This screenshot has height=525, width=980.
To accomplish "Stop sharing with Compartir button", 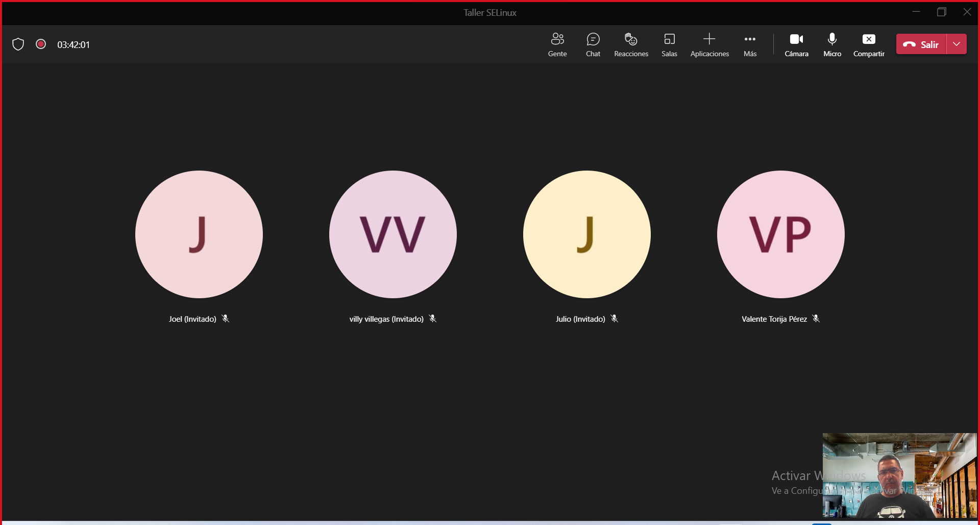I will click(868, 44).
